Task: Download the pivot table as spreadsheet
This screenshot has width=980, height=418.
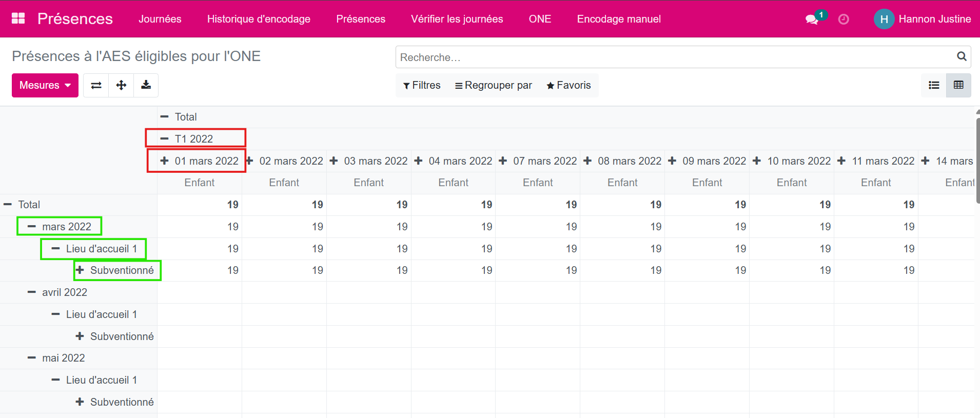Action: [146, 85]
